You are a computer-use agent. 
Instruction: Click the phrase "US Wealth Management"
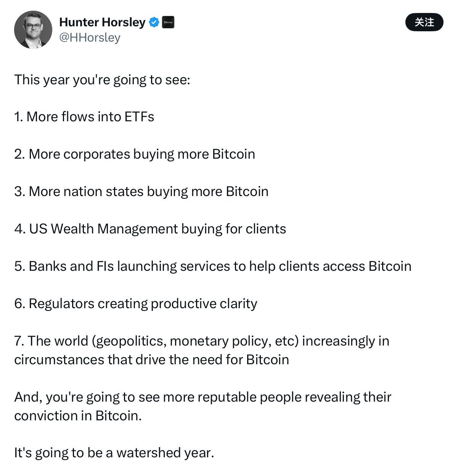click(x=103, y=229)
